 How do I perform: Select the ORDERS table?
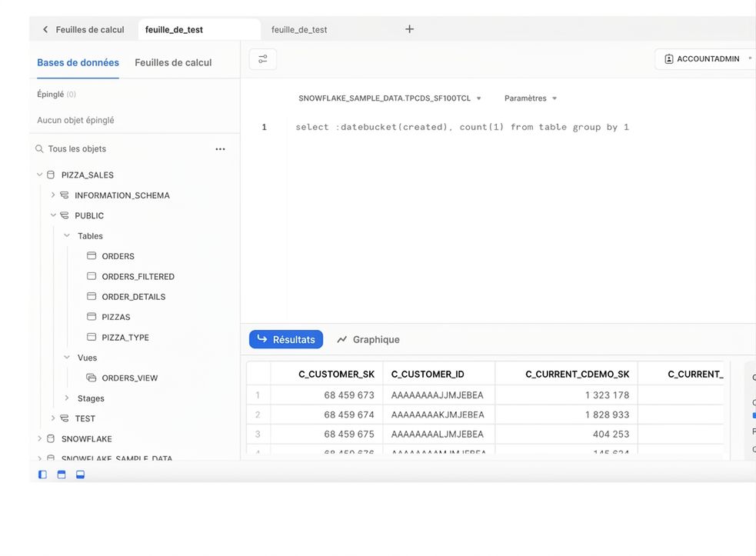tap(118, 256)
